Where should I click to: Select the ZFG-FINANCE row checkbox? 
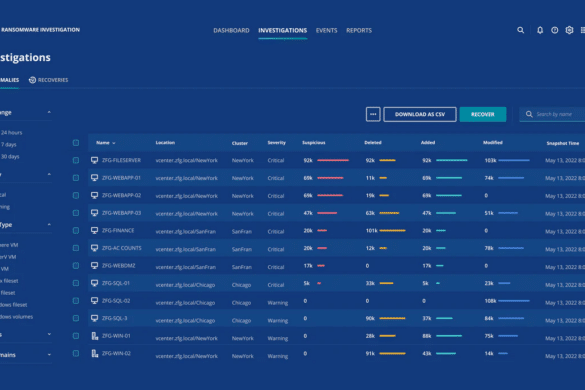click(76, 231)
